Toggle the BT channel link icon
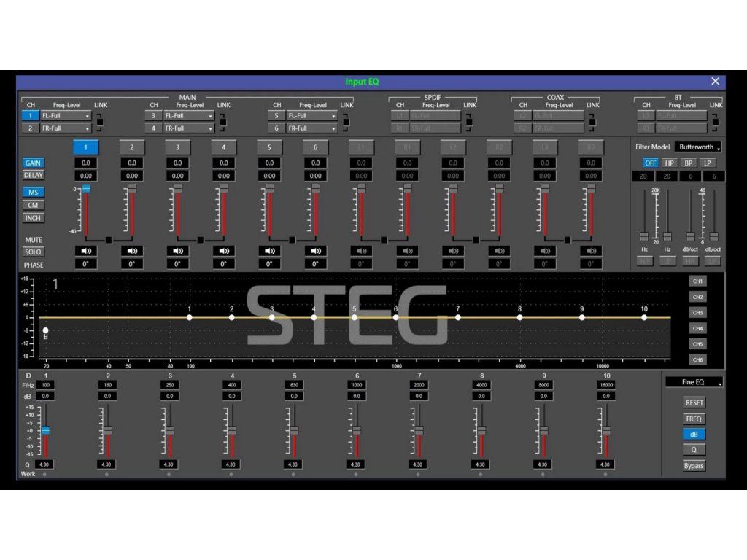 tap(715, 122)
